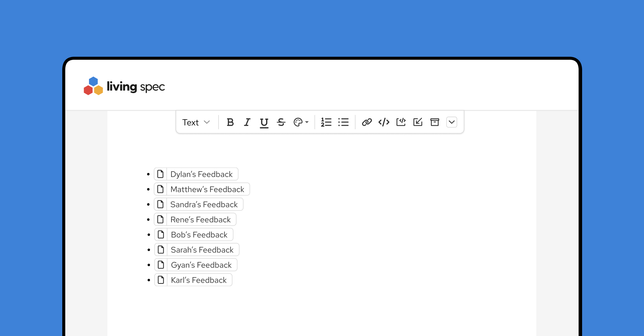The height and width of the screenshot is (336, 644).
Task: Click the archive box icon
Action: click(x=435, y=122)
